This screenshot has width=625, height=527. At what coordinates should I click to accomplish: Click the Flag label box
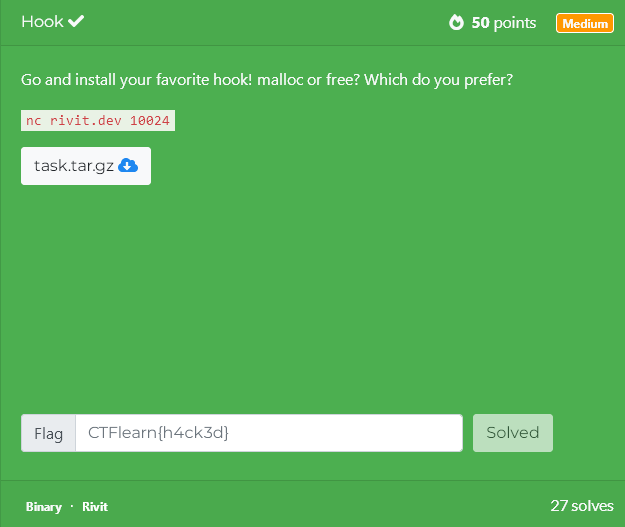click(x=49, y=433)
